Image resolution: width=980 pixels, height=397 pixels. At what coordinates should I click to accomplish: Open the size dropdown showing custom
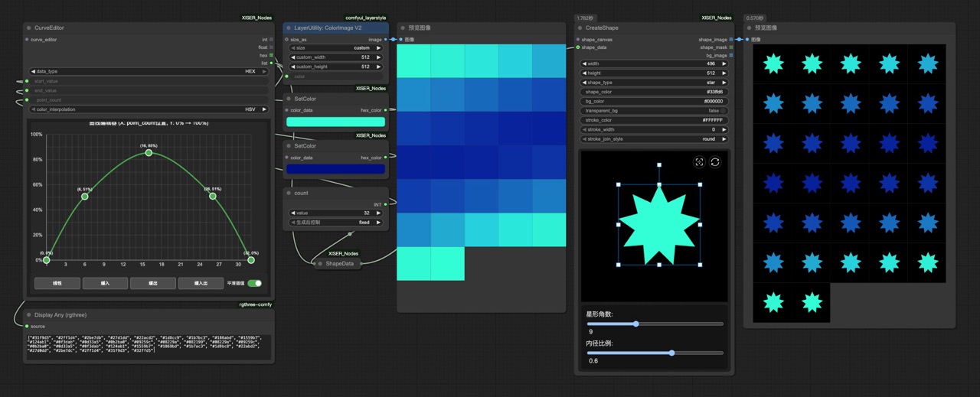pyautogui.click(x=336, y=47)
